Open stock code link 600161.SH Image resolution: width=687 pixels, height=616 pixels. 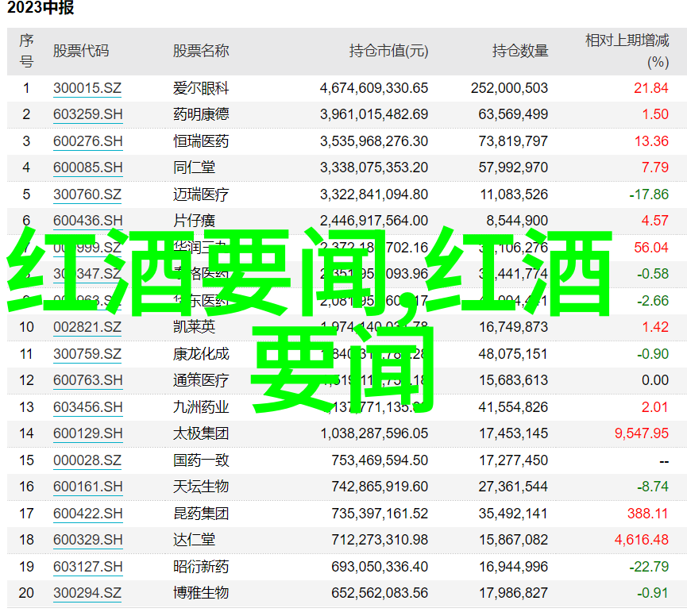point(87,487)
